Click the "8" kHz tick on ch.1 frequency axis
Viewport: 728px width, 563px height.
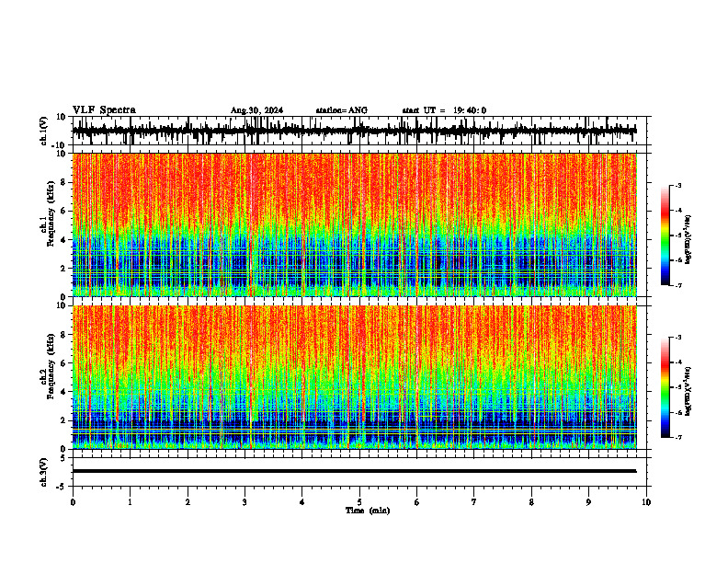click(x=63, y=182)
